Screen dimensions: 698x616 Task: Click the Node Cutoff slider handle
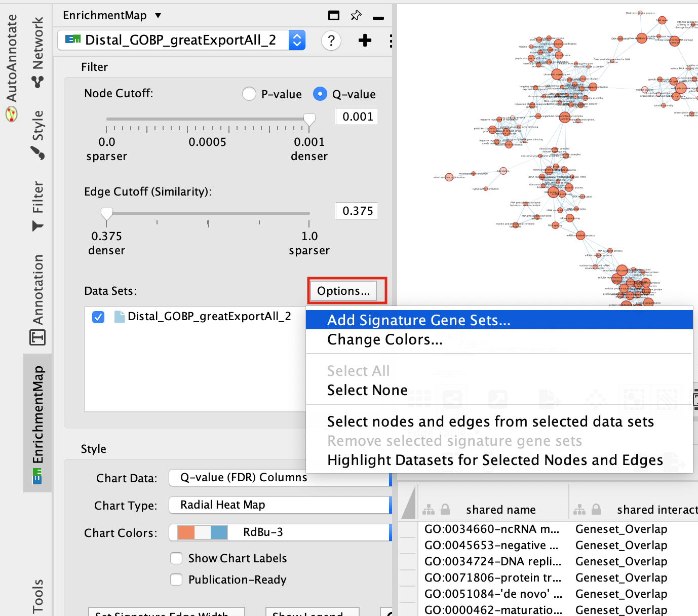click(x=309, y=120)
